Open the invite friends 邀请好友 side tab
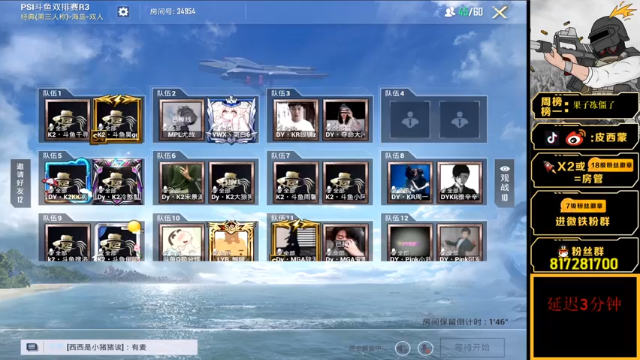 click(x=20, y=183)
